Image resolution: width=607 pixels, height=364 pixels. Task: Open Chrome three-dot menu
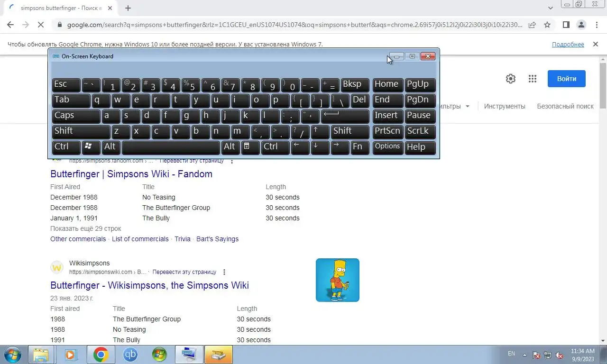pyautogui.click(x=596, y=25)
